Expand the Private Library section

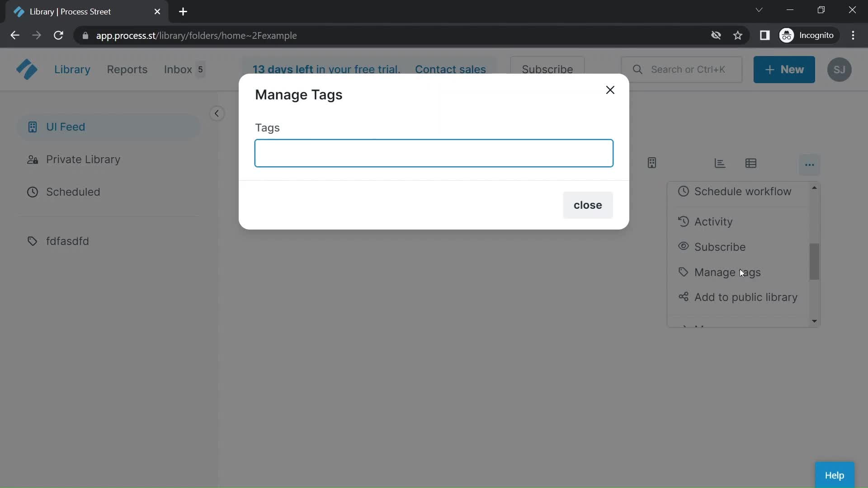(x=83, y=159)
